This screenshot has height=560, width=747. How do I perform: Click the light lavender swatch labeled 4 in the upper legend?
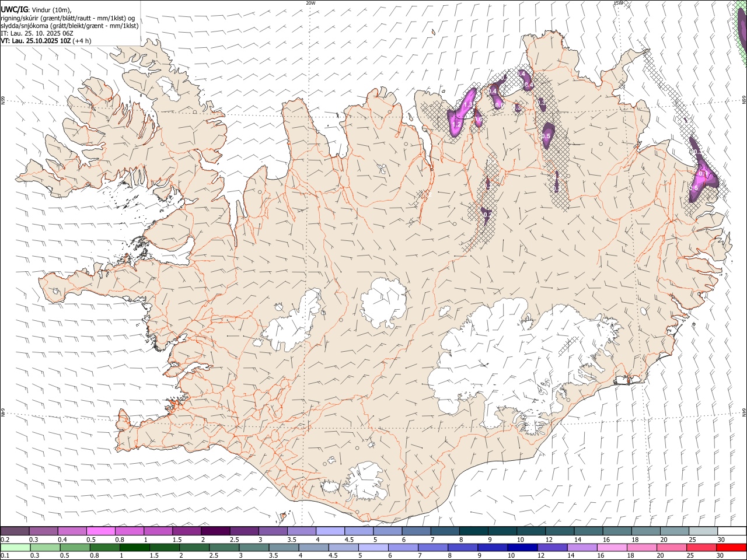330,531
